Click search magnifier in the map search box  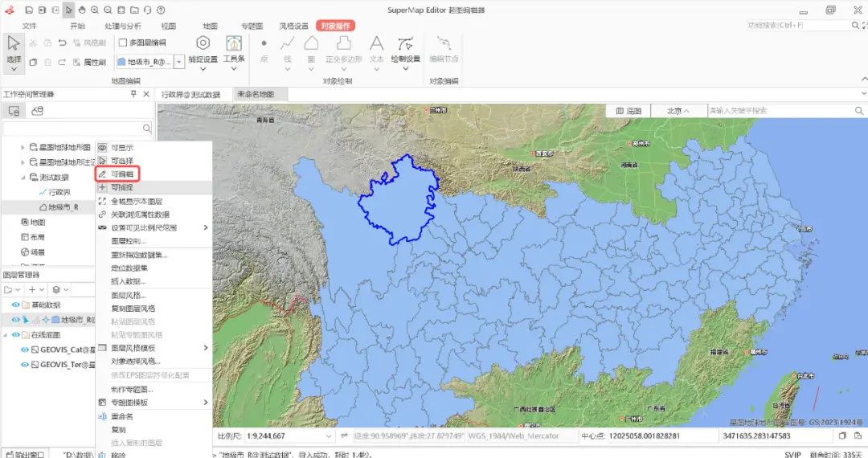click(x=858, y=110)
